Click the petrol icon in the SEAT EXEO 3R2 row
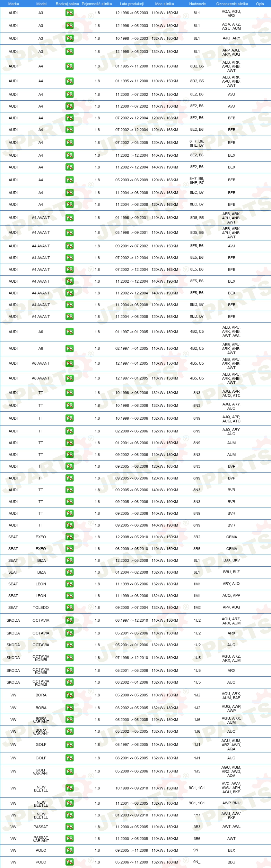Viewport: 271px width, 868px height. tap(70, 537)
